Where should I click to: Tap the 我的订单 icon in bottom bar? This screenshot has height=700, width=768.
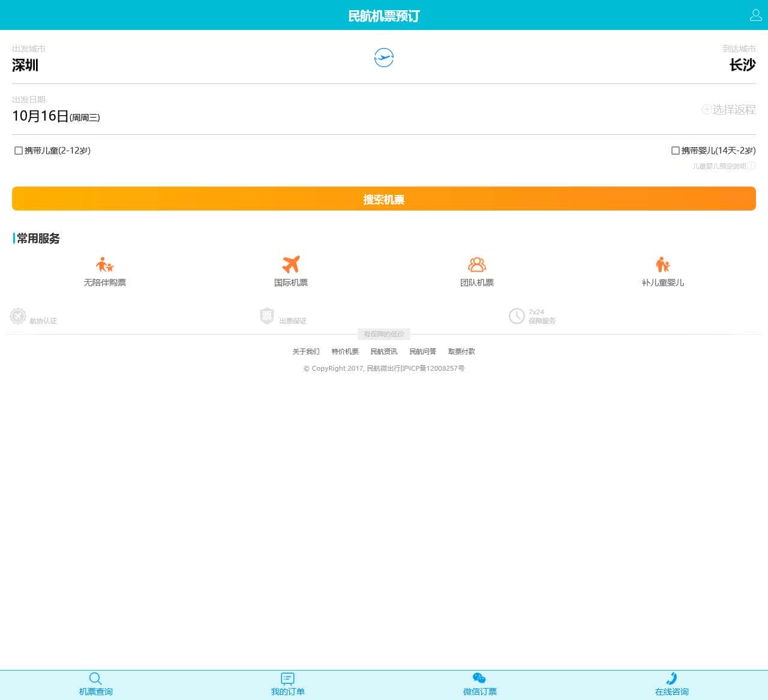(x=288, y=678)
